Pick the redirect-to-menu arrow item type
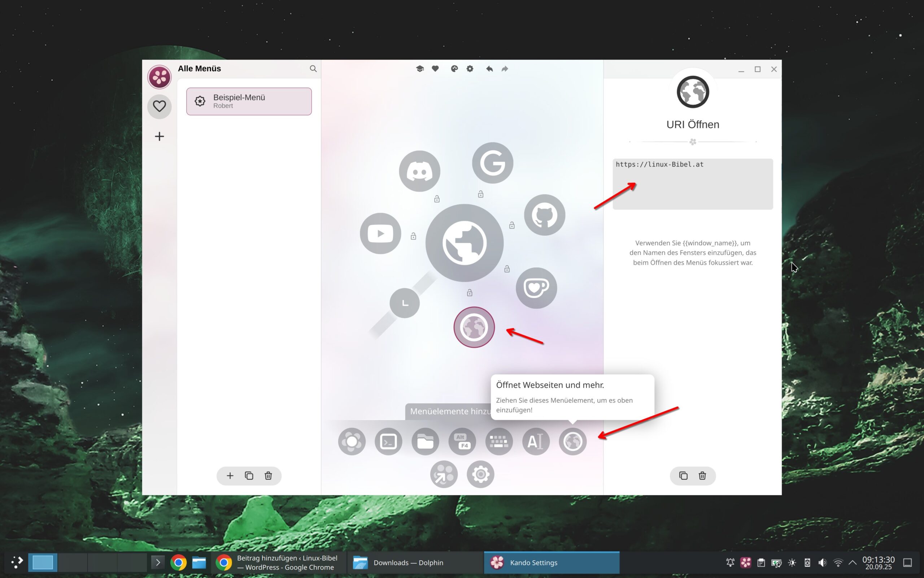 click(444, 474)
